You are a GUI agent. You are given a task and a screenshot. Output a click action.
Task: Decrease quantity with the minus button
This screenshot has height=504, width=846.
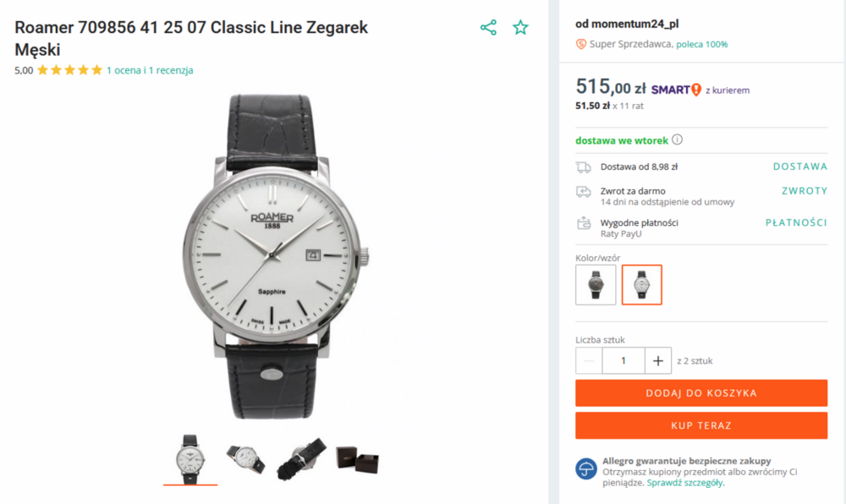(x=590, y=360)
